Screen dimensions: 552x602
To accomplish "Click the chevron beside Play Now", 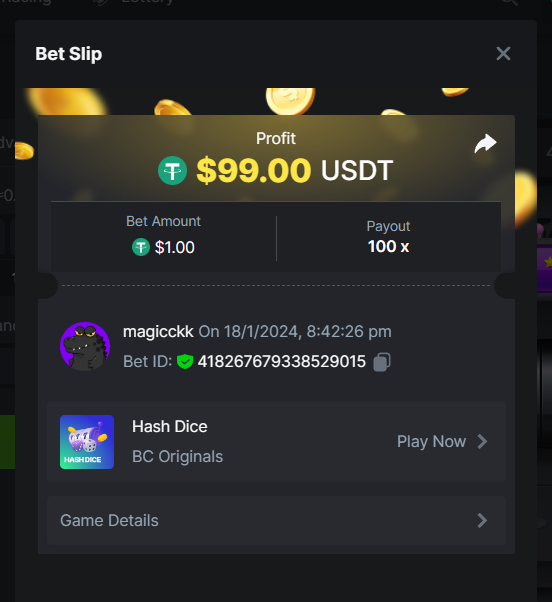I will 482,442.
